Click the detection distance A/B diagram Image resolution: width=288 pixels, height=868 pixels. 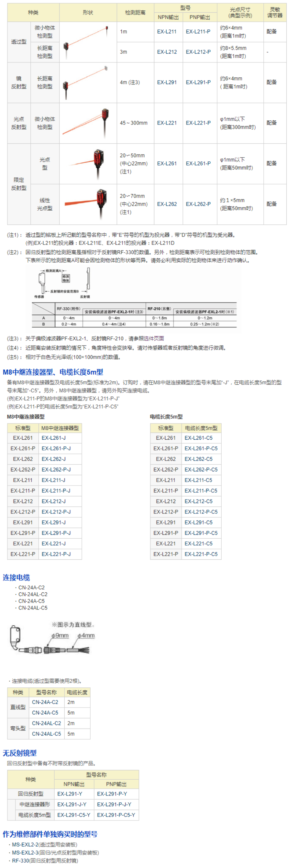point(134,298)
